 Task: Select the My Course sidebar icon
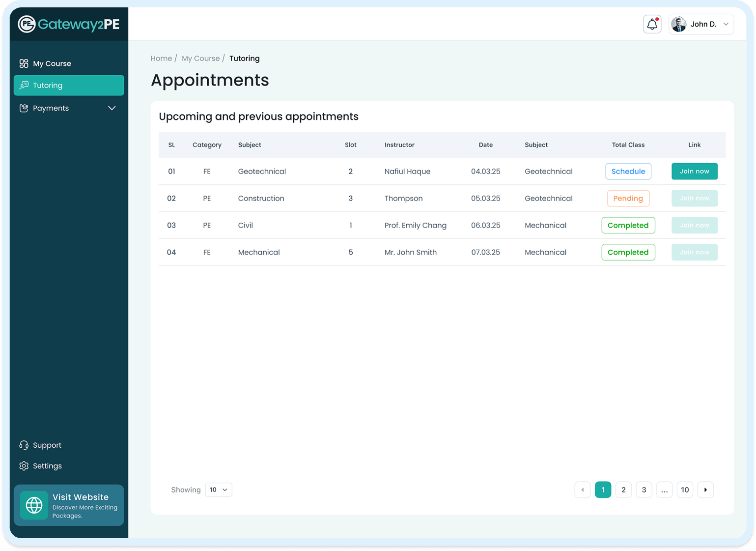tap(24, 63)
